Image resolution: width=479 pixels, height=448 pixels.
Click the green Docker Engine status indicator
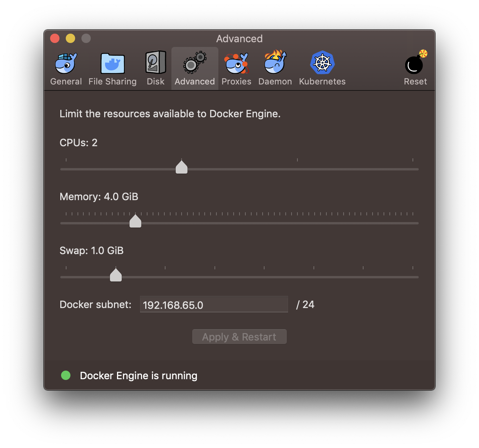click(x=66, y=375)
